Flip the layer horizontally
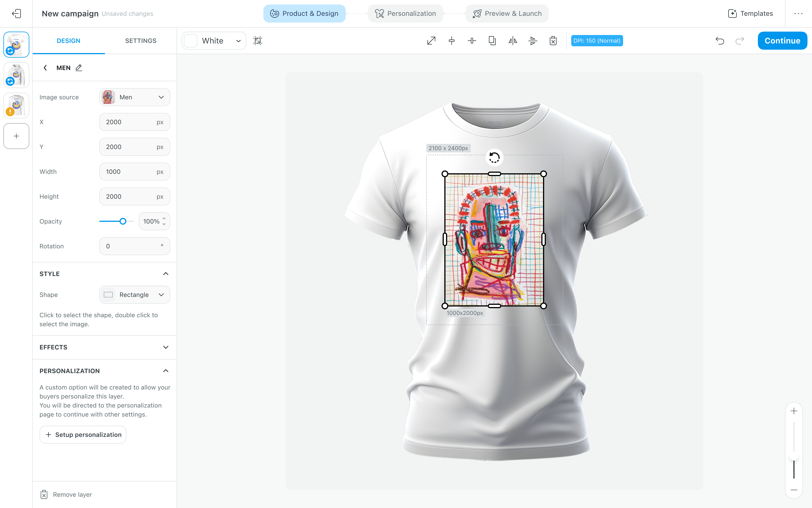812x508 pixels. click(x=513, y=41)
